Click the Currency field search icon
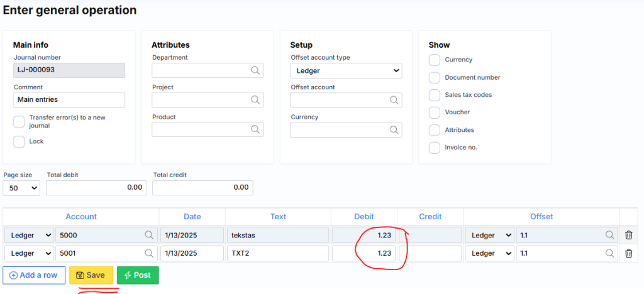The width and height of the screenshot is (644, 294). click(394, 130)
